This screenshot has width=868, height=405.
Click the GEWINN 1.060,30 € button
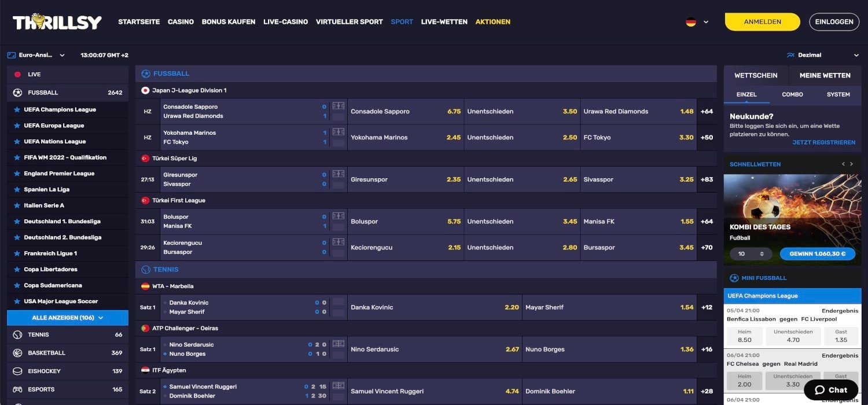[x=817, y=254]
